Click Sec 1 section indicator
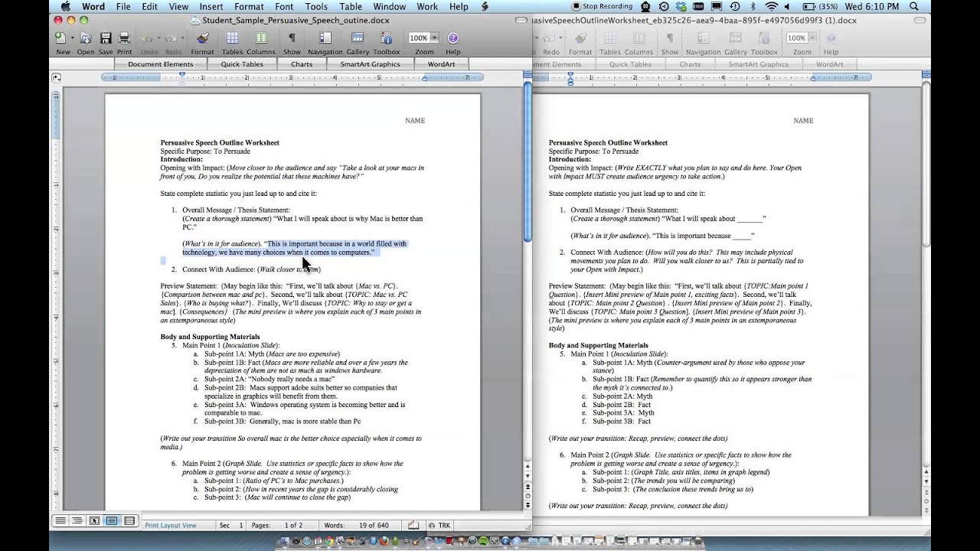Viewport: 980px width, 551px height. coord(231,526)
